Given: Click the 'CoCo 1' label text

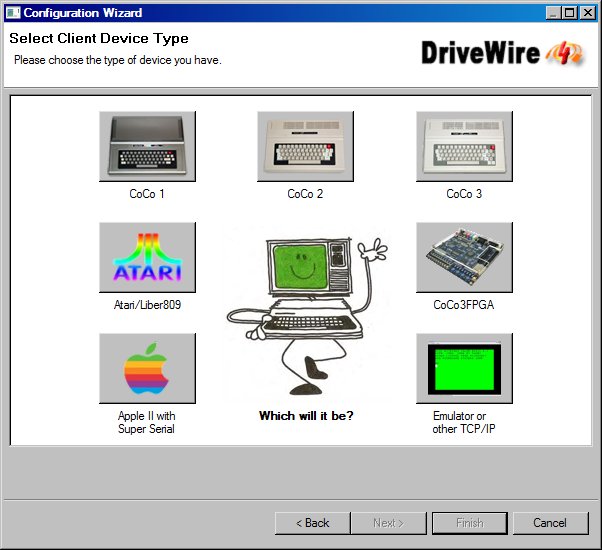Looking at the screenshot, I should (x=147, y=194).
